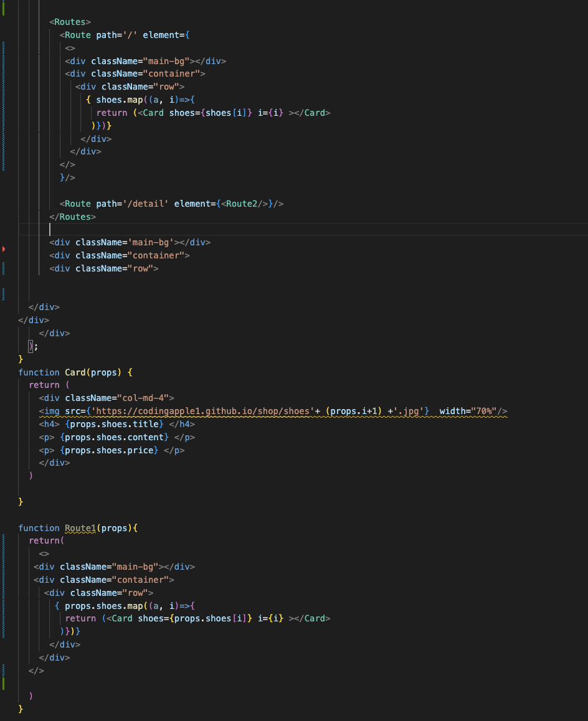Viewport: 588px width, 721px height.
Task: Click {props.shoes.content} paragraph expression
Action: [x=114, y=437]
